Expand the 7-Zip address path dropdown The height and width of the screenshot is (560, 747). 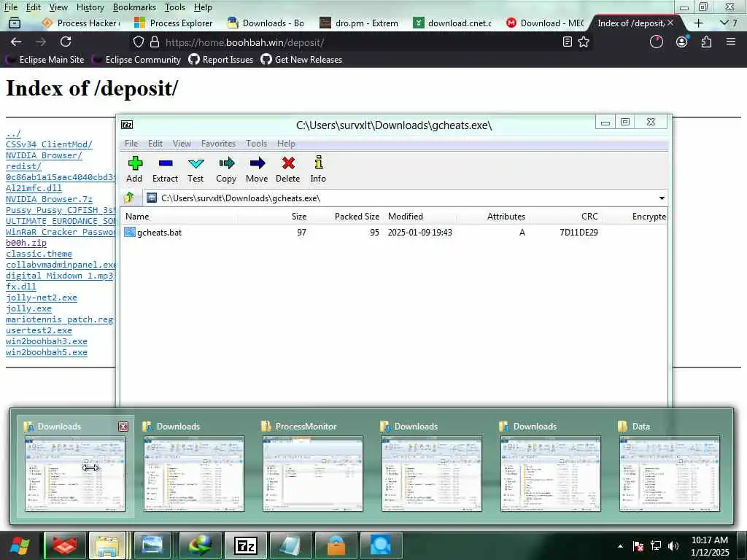point(662,198)
